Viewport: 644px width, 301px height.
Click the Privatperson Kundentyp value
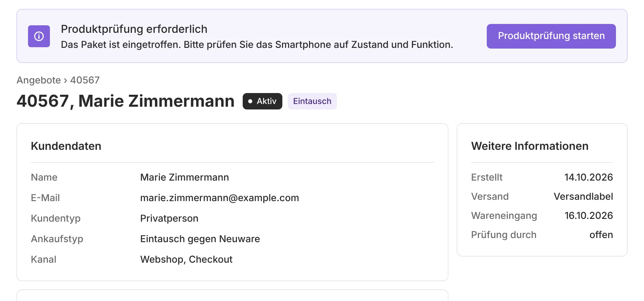coord(169,218)
